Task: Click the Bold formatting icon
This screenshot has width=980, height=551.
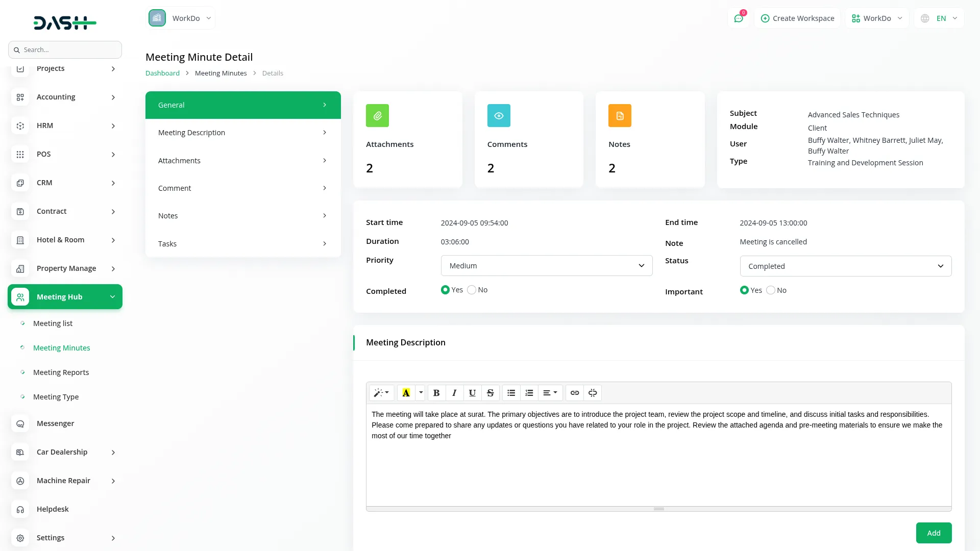Action: click(436, 393)
